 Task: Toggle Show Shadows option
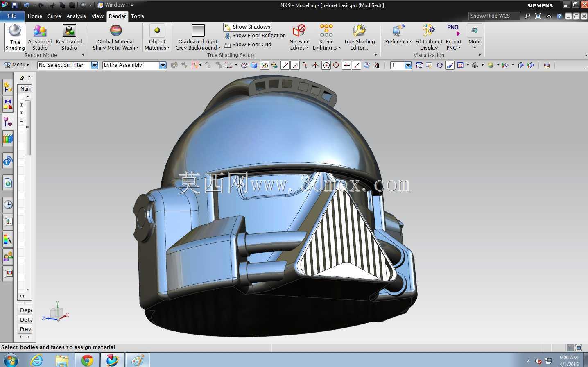click(247, 27)
